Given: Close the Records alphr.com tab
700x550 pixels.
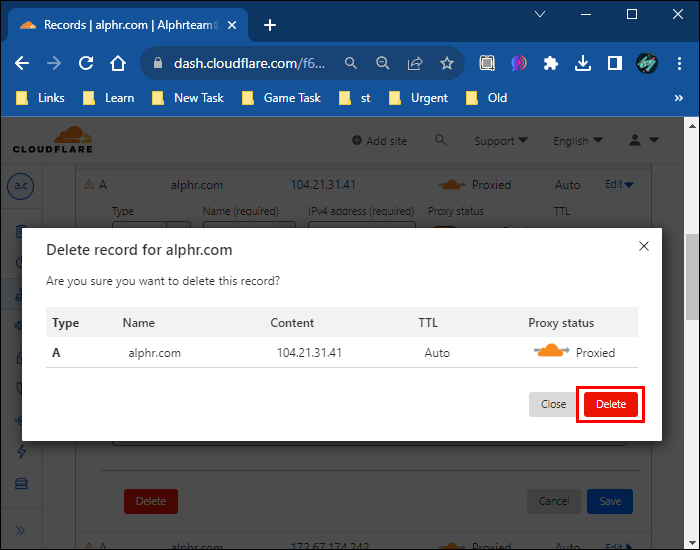Looking at the screenshot, I should tap(232, 25).
